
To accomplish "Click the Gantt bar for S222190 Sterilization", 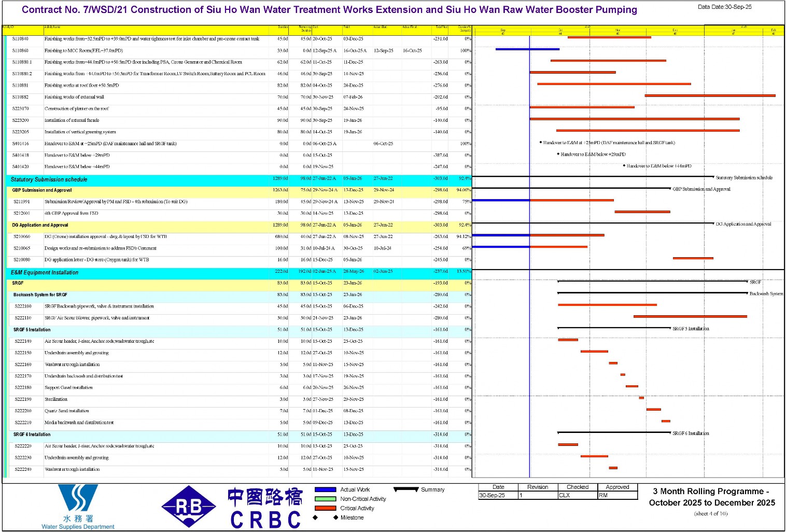I will point(641,398).
